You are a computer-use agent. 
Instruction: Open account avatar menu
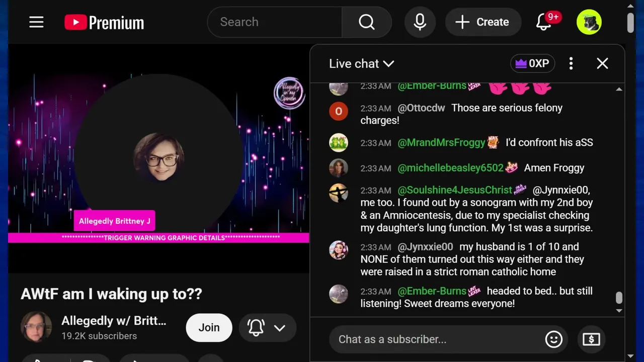coord(589,22)
